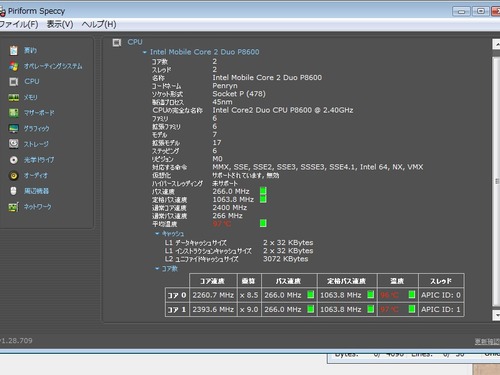Collapse the Cores (コア数) section arrow

(157, 269)
